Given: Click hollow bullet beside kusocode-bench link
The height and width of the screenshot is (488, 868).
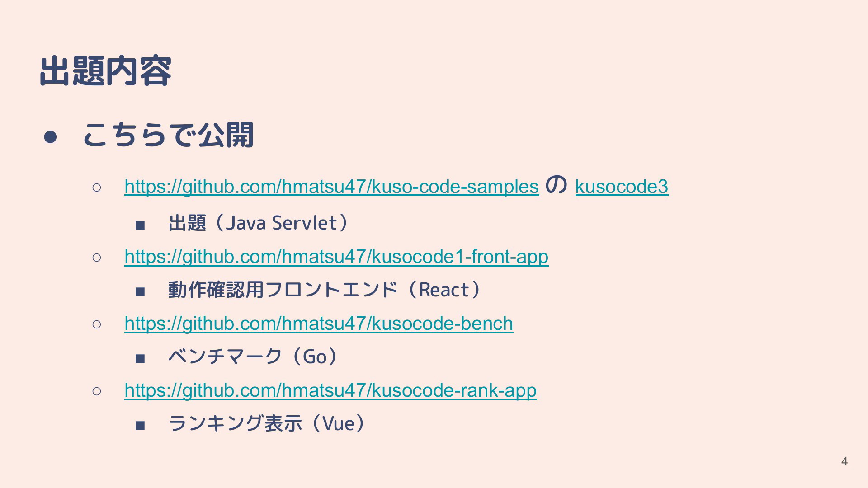Looking at the screenshot, I should pos(96,324).
